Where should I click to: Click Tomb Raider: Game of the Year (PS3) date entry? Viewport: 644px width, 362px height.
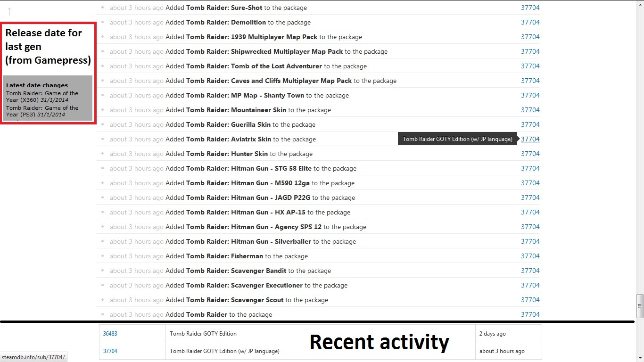click(42, 111)
